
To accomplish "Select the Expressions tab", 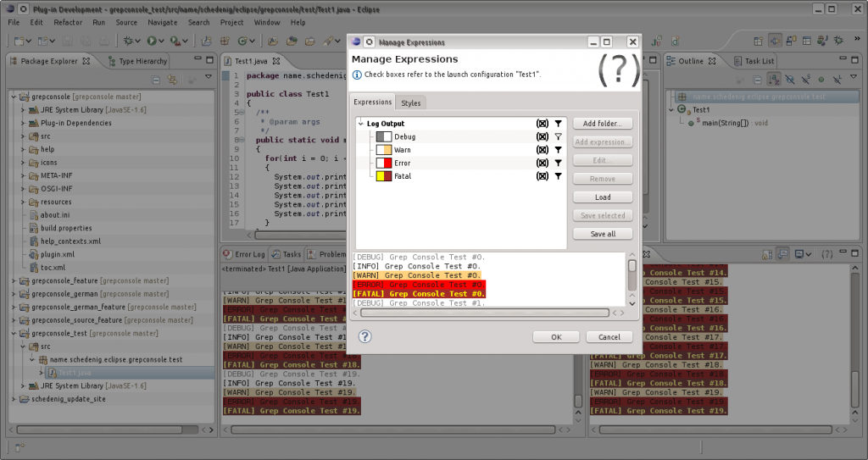I will [373, 102].
